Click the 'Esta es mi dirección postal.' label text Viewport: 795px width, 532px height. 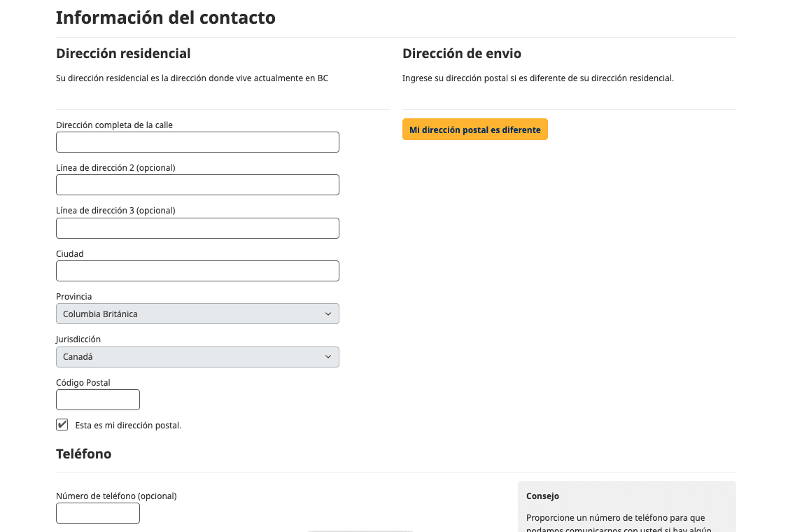[x=128, y=426]
